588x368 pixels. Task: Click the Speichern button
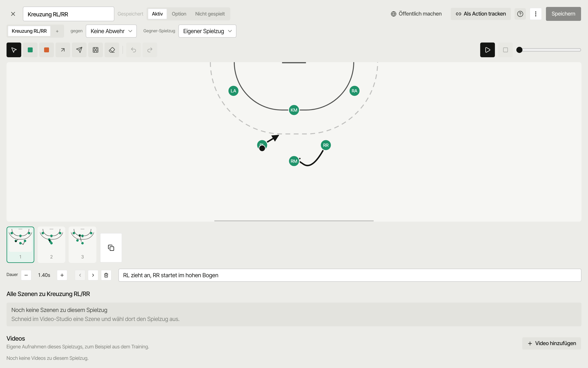(563, 14)
